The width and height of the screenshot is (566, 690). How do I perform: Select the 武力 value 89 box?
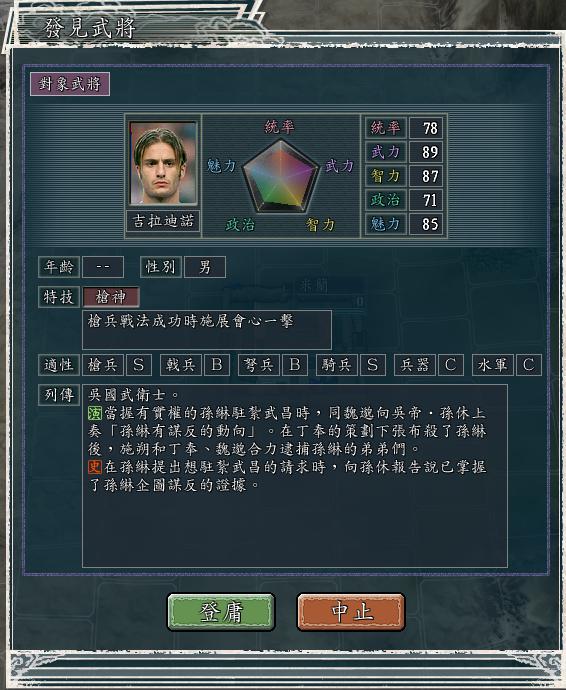(426, 152)
